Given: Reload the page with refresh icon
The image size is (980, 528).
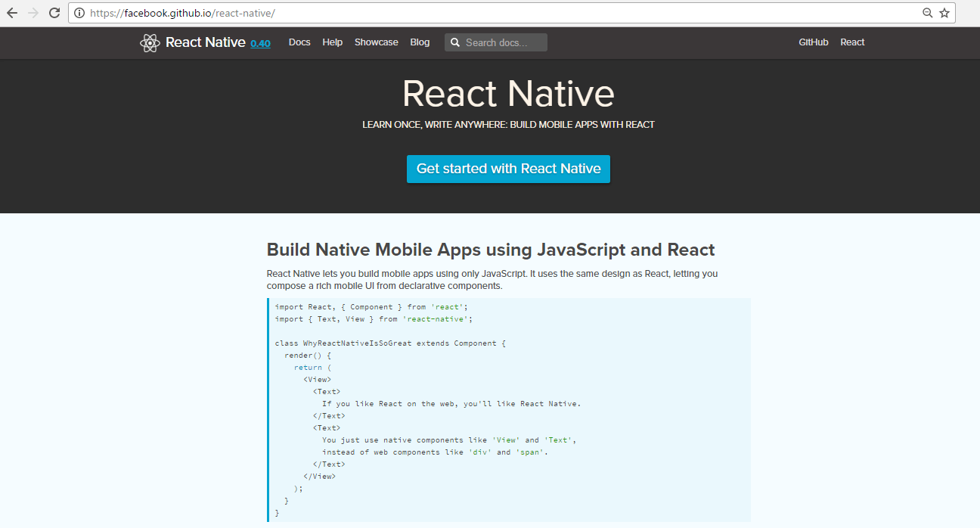Looking at the screenshot, I should 54,13.
